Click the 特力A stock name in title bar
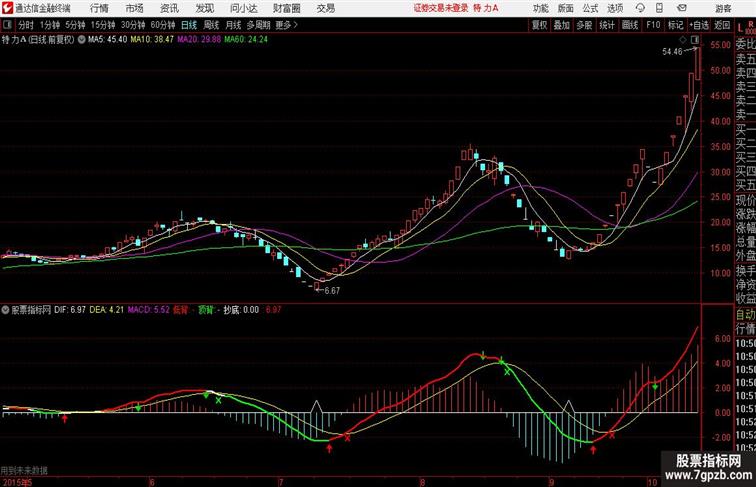This screenshot has height=487, width=756. click(486, 8)
